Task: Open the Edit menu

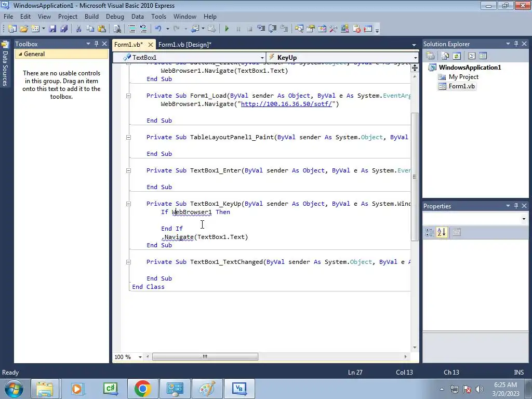Action: [25, 16]
